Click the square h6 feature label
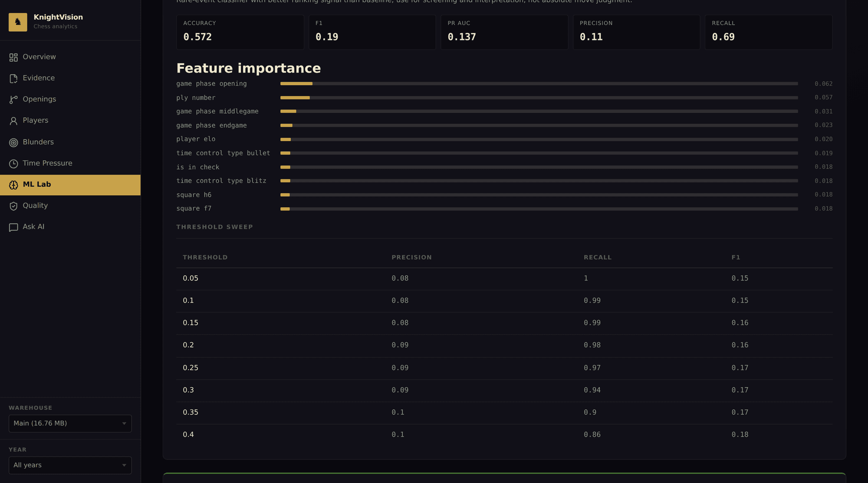Image resolution: width=868 pixels, height=483 pixels. coord(194,195)
